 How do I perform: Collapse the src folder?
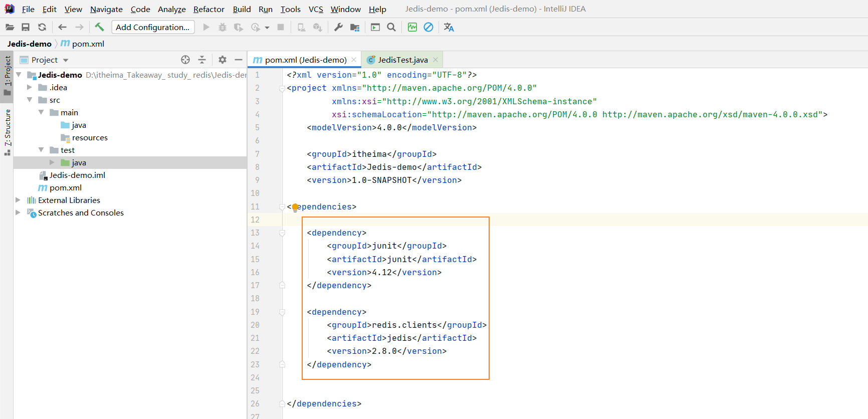click(x=30, y=100)
